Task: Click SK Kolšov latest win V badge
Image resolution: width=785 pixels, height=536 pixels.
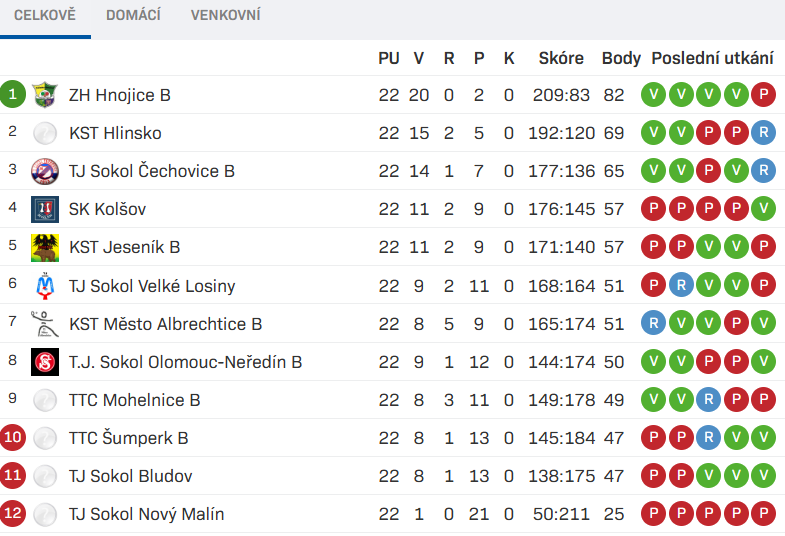Action: pyautogui.click(x=763, y=209)
